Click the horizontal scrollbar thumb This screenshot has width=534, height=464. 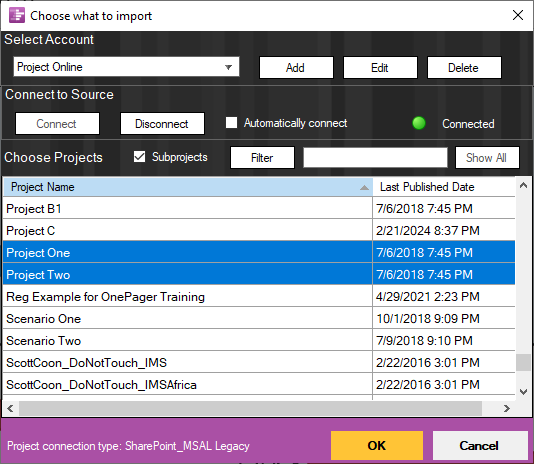click(x=250, y=408)
